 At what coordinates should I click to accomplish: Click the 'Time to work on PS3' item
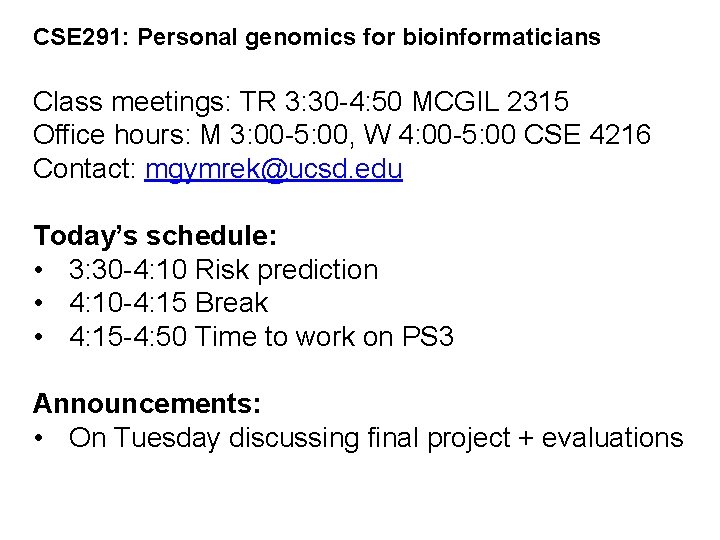tap(326, 337)
